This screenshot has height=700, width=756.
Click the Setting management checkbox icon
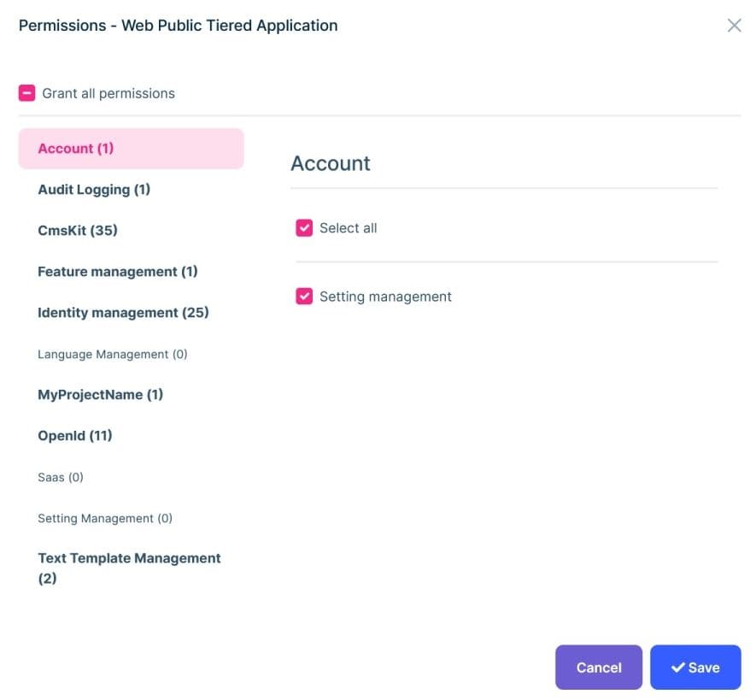click(303, 297)
